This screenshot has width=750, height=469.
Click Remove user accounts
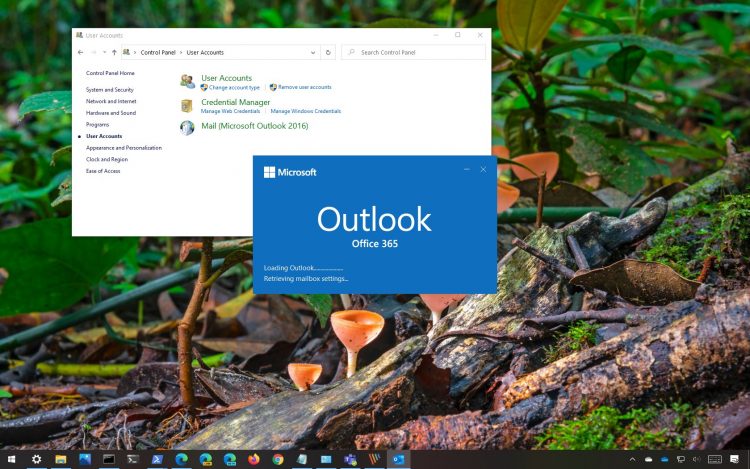[305, 87]
